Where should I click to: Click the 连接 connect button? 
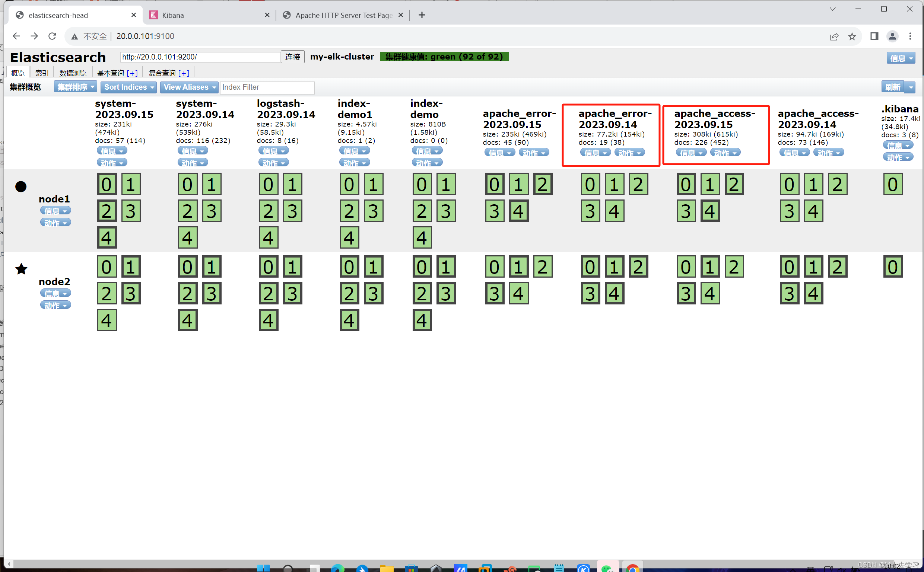tap(293, 57)
